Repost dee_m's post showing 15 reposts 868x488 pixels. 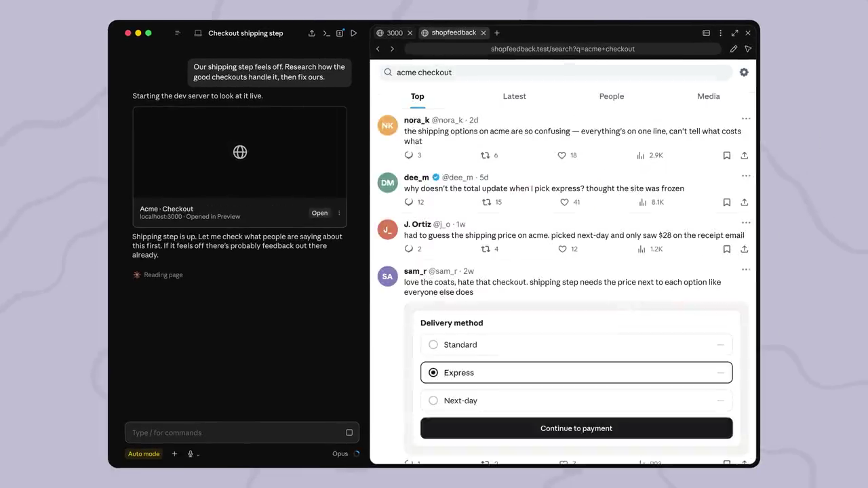pos(486,202)
